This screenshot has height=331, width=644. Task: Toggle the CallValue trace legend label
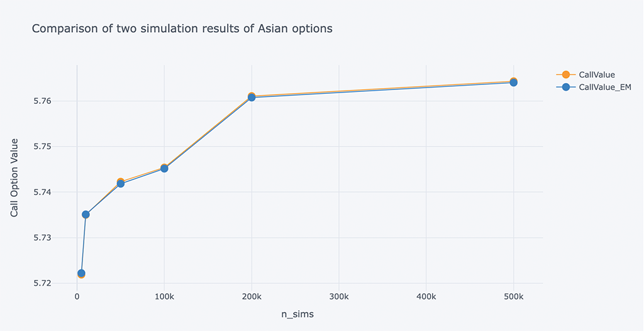pos(596,75)
